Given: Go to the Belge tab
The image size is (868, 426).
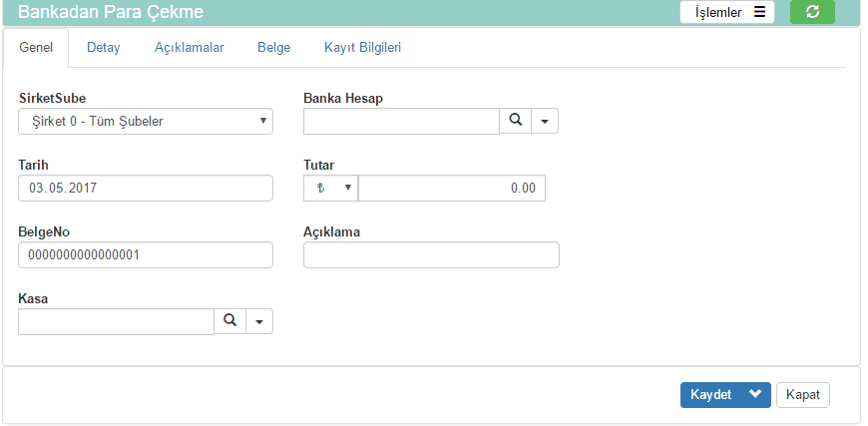Looking at the screenshot, I should click(273, 47).
